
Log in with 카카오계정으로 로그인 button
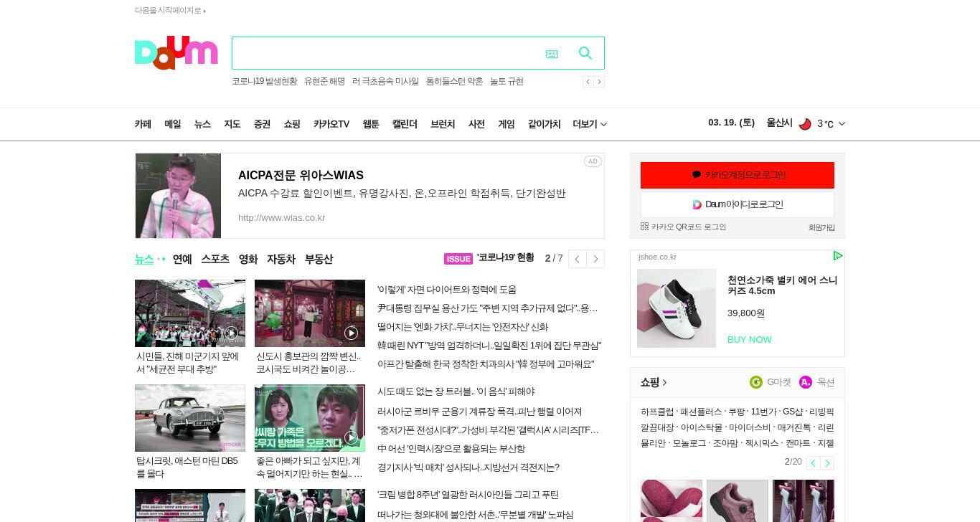tap(738, 175)
